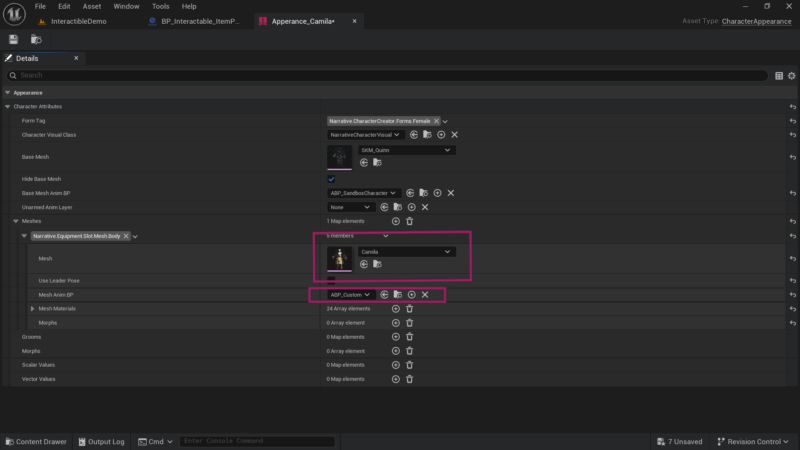Clear the Character Visual Class value
The width and height of the screenshot is (800, 450).
click(x=454, y=135)
